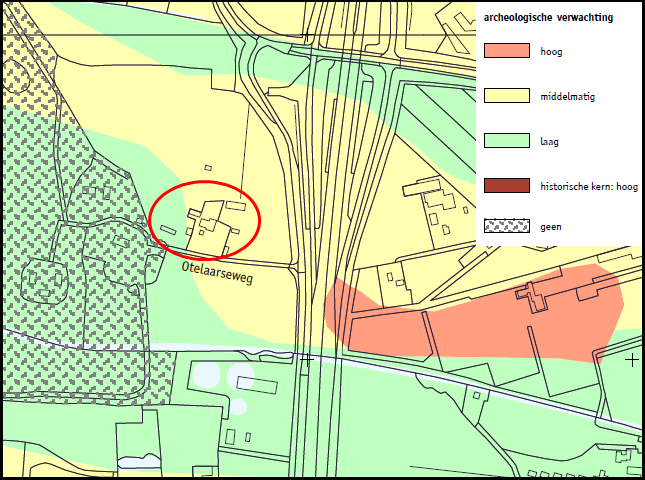Screen dimensions: 645x480
Task: Click the 'historische kern: hoog' label
Action: click(x=589, y=186)
